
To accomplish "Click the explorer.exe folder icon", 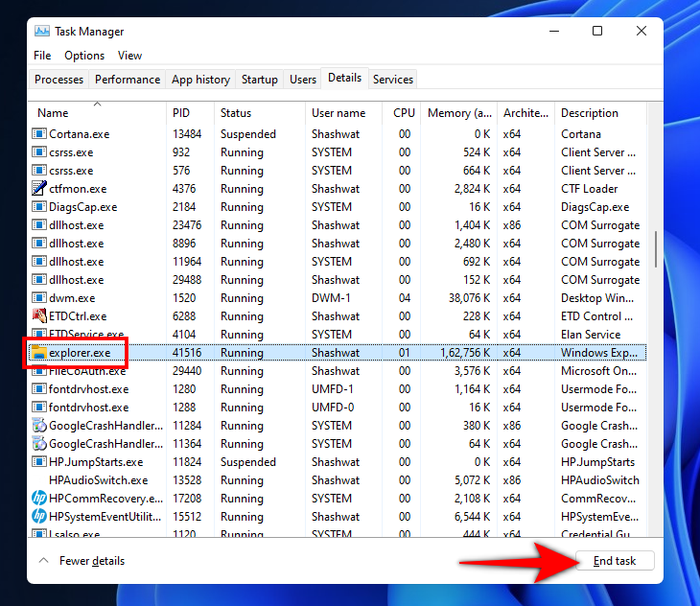I will (x=39, y=353).
